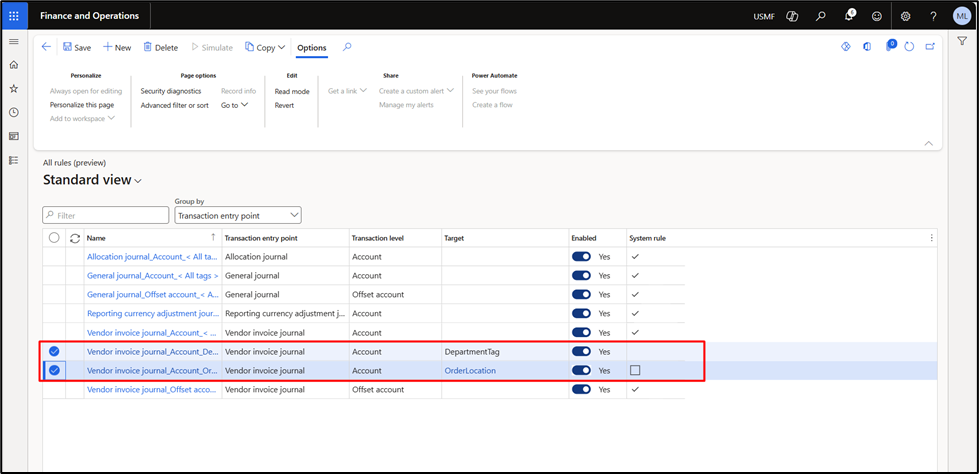The height and width of the screenshot is (474, 979).
Task: Toggle Enabled for Vendor invoice journal_Offset rule
Action: coord(581,389)
